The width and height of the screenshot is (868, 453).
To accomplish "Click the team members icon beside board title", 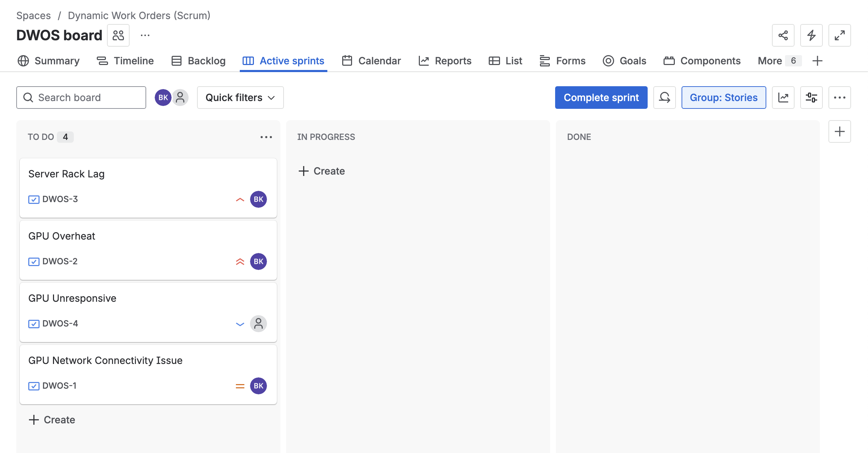I will pyautogui.click(x=118, y=35).
